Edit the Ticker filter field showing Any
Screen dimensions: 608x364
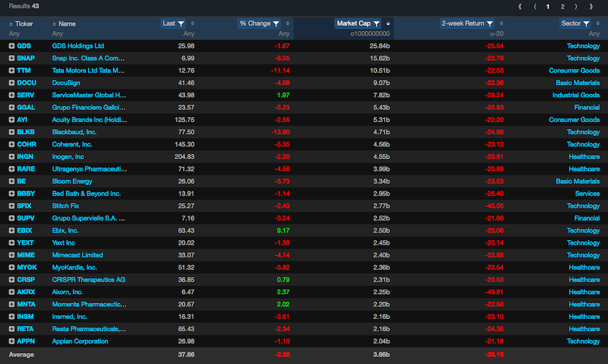pyautogui.click(x=14, y=34)
